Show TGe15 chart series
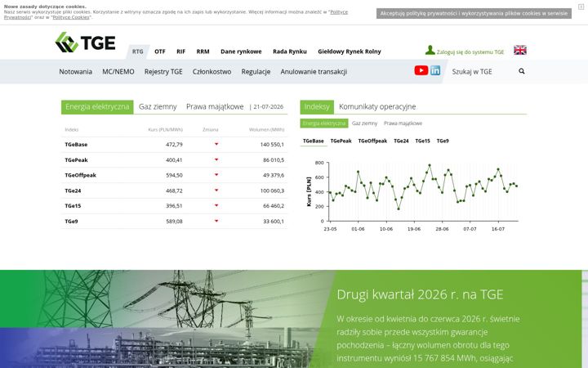This screenshot has height=368, width=588. (423, 141)
